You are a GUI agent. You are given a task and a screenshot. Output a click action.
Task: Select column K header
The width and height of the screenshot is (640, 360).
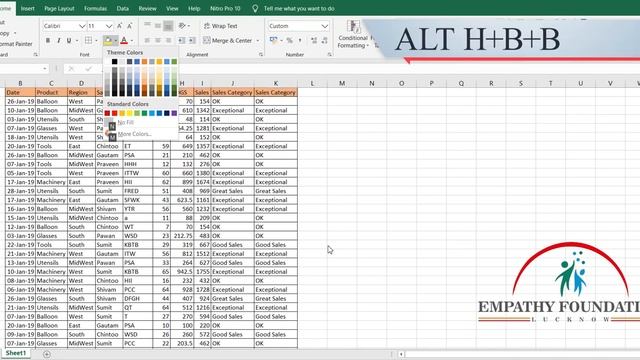(276, 83)
